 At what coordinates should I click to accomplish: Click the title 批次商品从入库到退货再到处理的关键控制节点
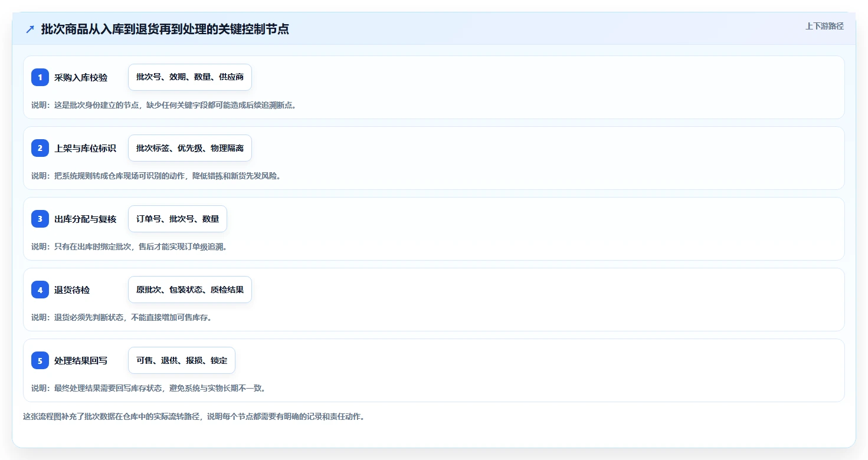point(165,29)
